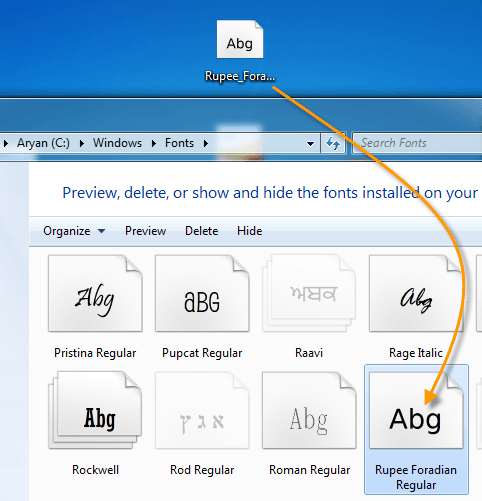Expand the arrow after Aryan (C:) breadcrumb
Image resolution: width=482 pixels, height=501 pixels.
[x=82, y=144]
